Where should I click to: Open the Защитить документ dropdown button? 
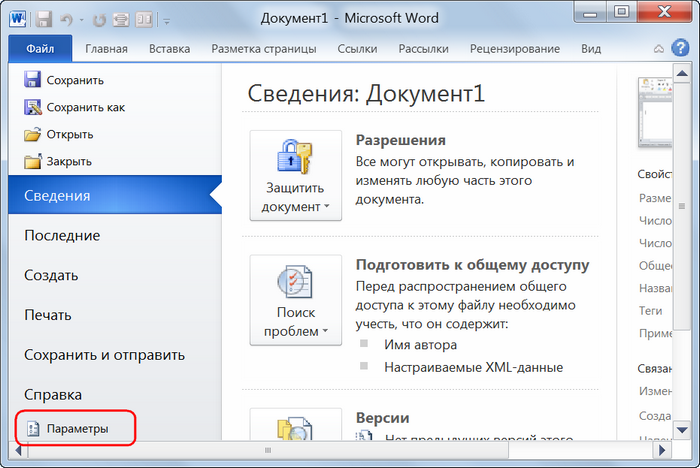click(x=296, y=176)
